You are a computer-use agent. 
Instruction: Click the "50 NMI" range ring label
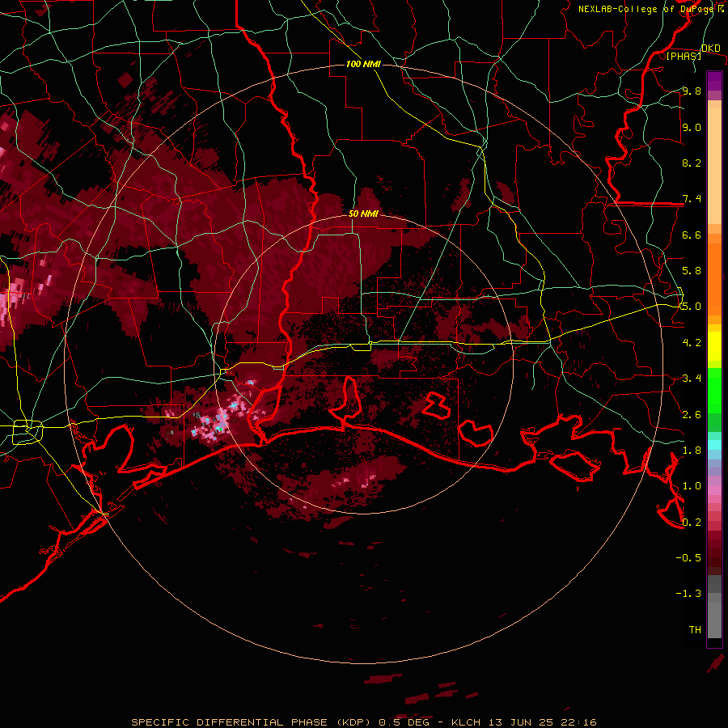363,214
